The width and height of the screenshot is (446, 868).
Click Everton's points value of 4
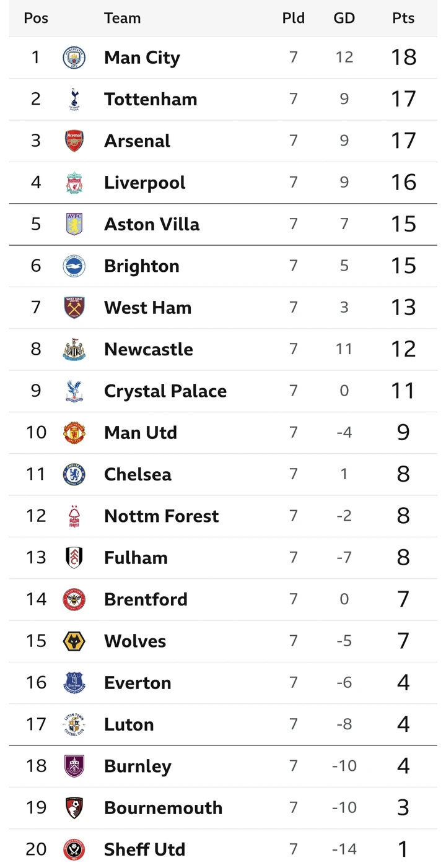tap(403, 682)
